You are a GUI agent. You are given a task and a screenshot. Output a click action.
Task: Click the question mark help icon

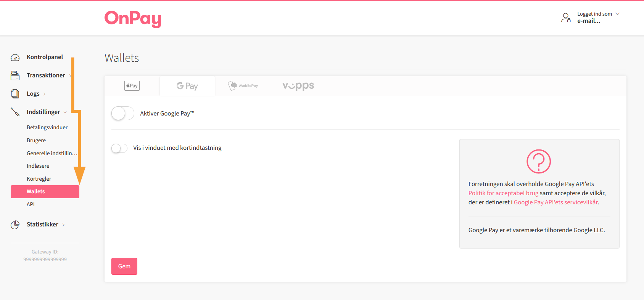(539, 162)
